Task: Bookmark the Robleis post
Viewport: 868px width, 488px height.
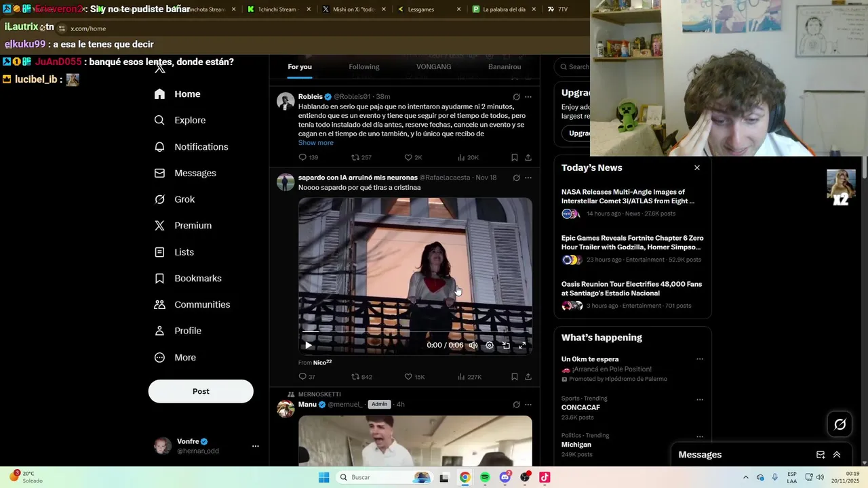Action: coord(515,157)
